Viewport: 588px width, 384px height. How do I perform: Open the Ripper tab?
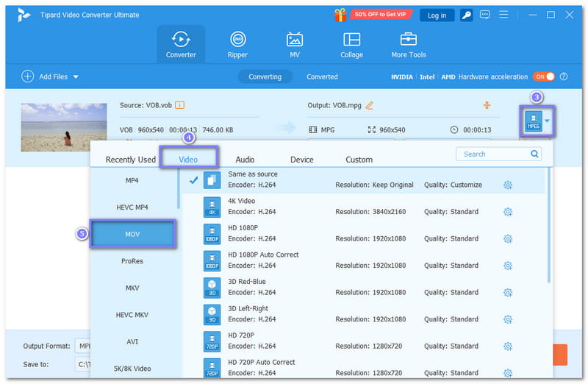click(237, 44)
